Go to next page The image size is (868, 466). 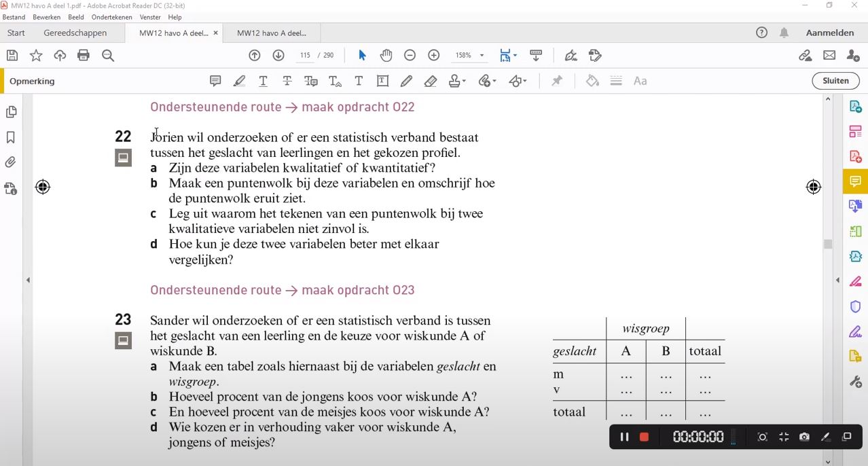click(278, 56)
